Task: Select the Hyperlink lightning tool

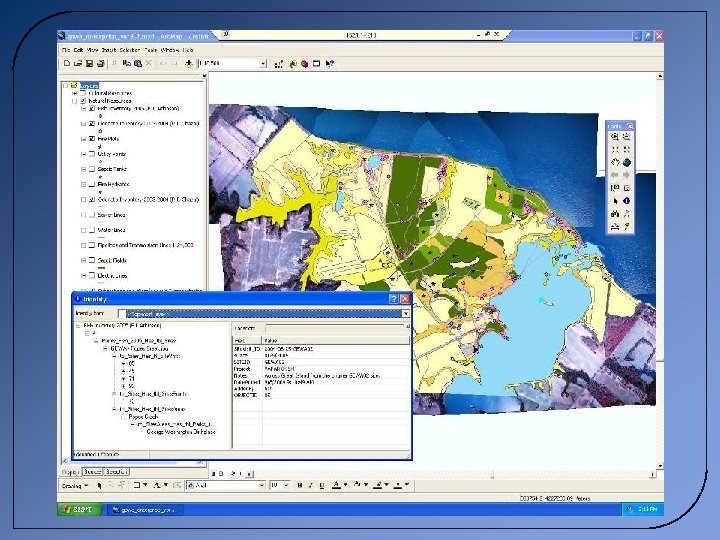Action: tap(626, 227)
